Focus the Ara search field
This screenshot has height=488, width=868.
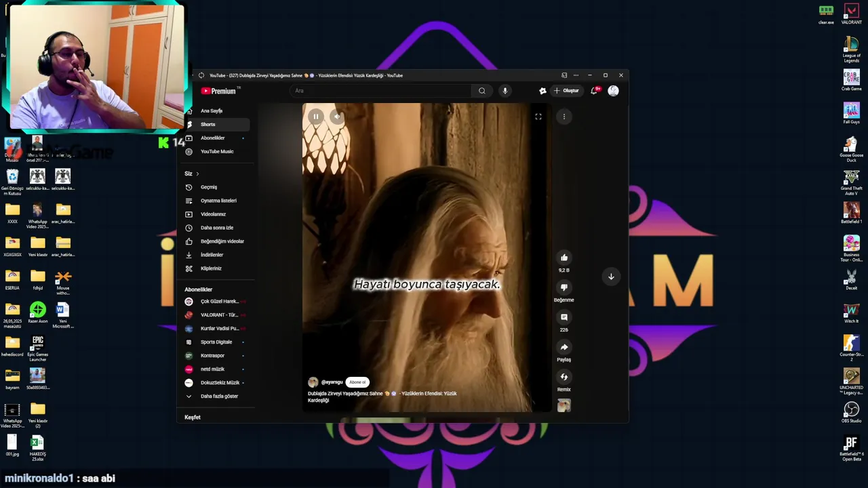click(381, 91)
